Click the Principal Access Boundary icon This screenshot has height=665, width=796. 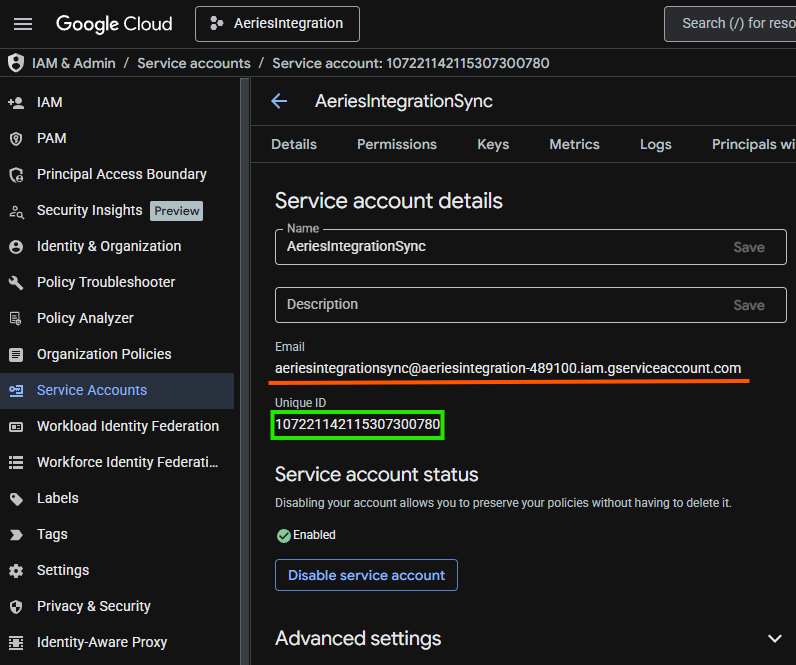coord(16,175)
